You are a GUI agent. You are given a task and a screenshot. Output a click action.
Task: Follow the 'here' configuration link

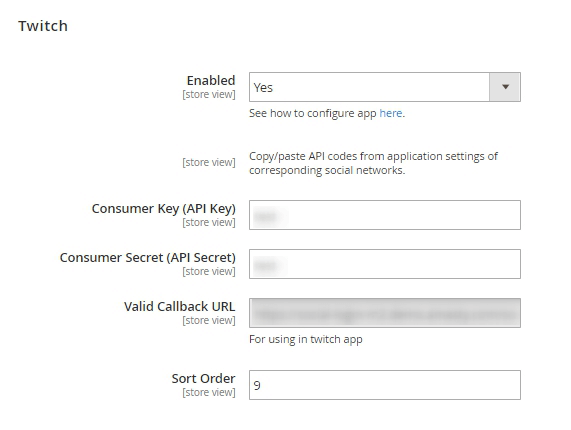point(391,113)
